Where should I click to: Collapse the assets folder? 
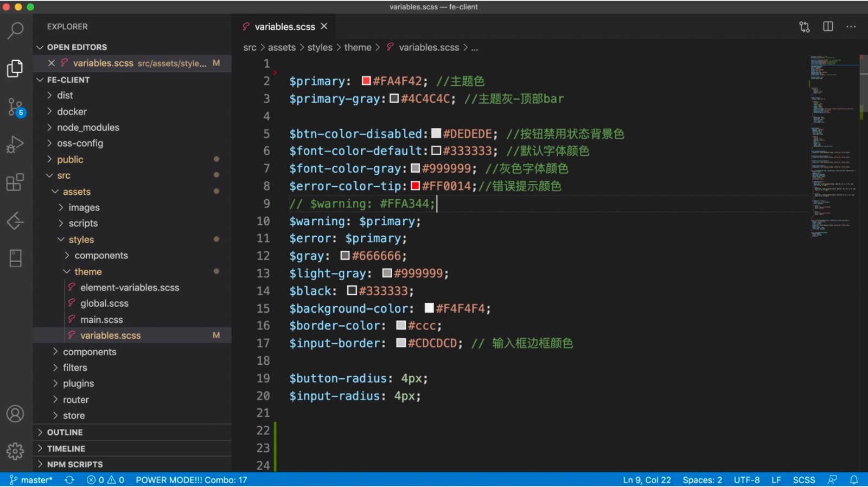click(132, 192)
